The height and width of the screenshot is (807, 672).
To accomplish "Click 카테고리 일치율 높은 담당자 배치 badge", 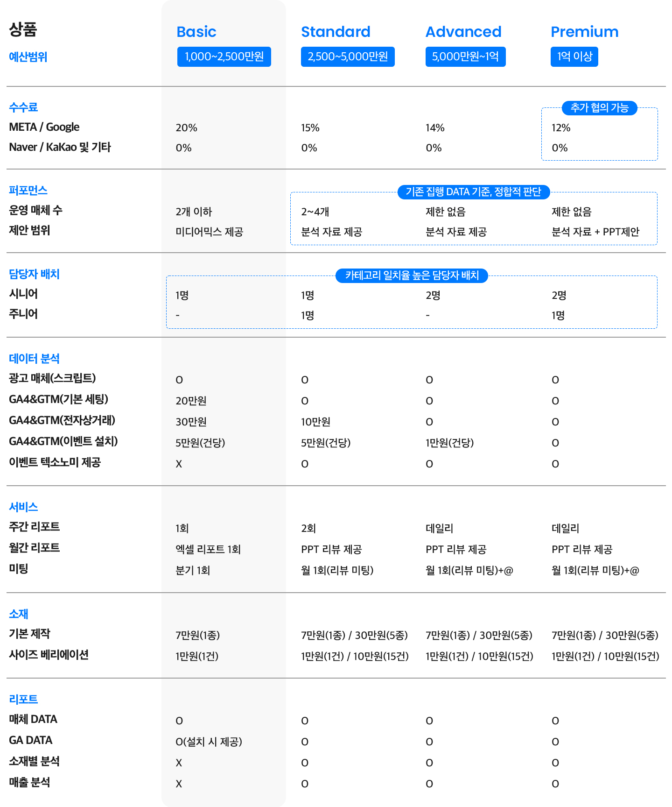I will [412, 276].
